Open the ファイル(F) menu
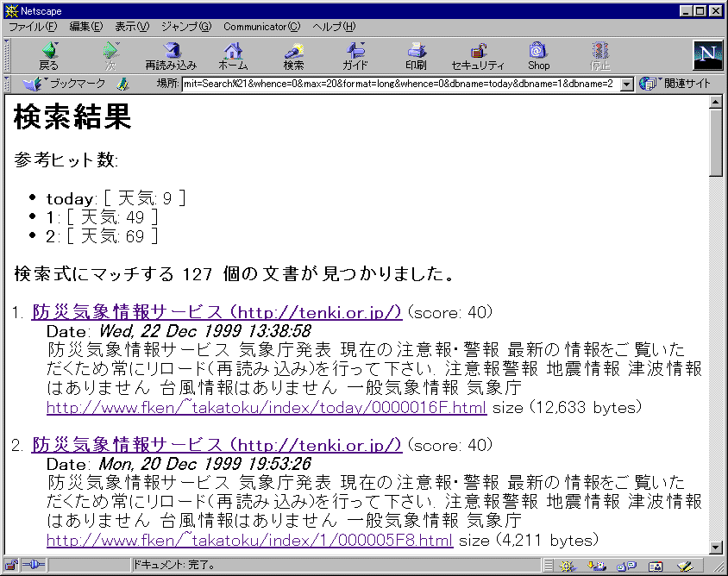The height and width of the screenshot is (576, 728). pos(33,27)
